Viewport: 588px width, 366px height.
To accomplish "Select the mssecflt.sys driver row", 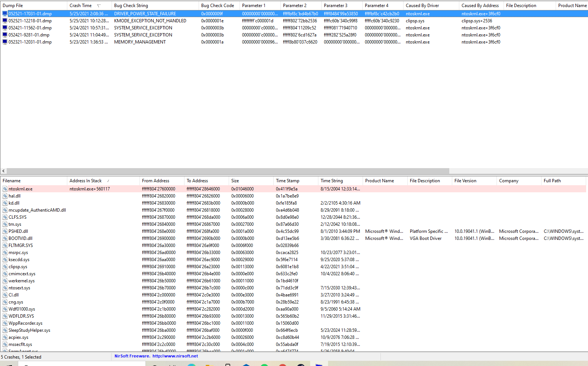I will [294, 344].
